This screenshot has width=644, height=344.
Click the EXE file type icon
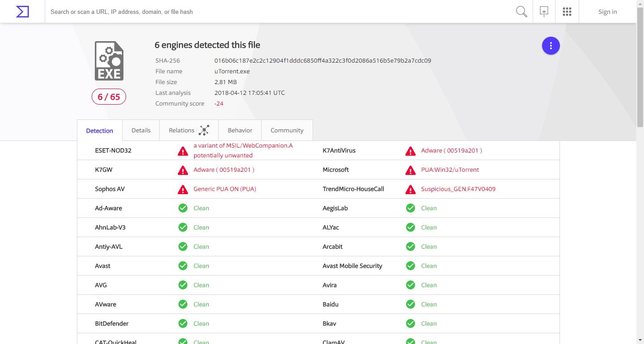coord(109,61)
